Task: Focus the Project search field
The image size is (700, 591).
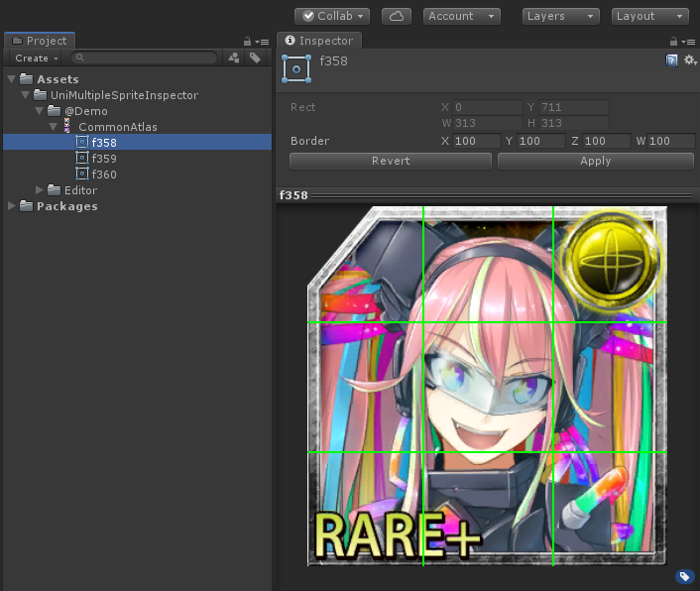Action: (144, 58)
